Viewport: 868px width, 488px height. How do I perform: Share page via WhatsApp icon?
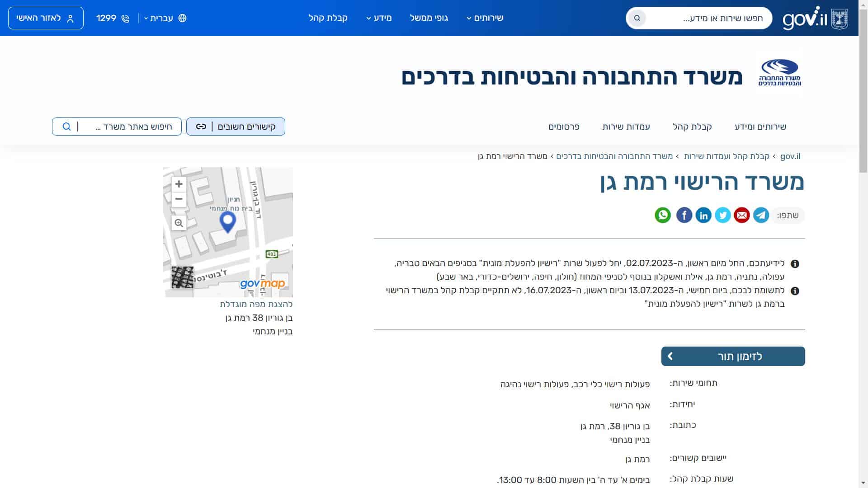[663, 215]
